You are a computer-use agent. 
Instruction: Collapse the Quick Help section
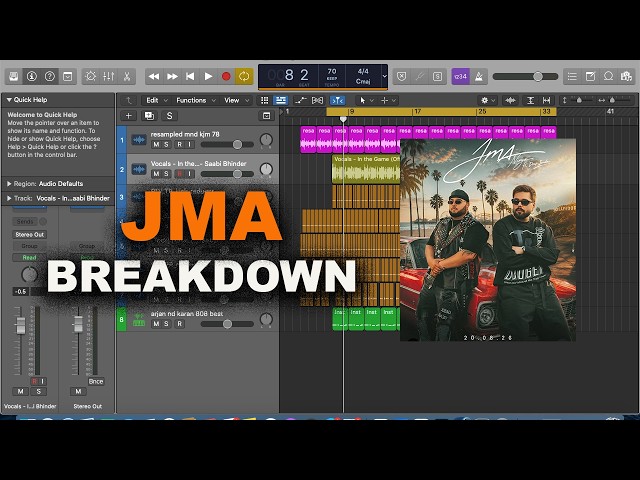pyautogui.click(x=9, y=100)
